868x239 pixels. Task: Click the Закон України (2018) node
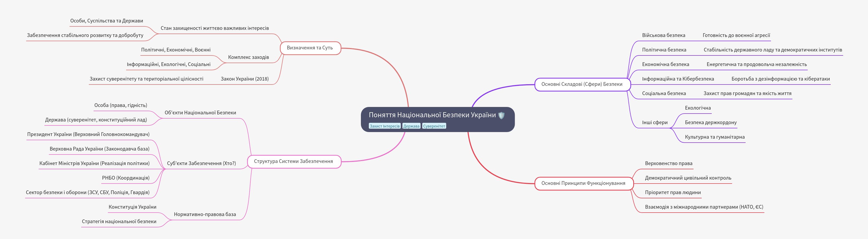pyautogui.click(x=245, y=79)
